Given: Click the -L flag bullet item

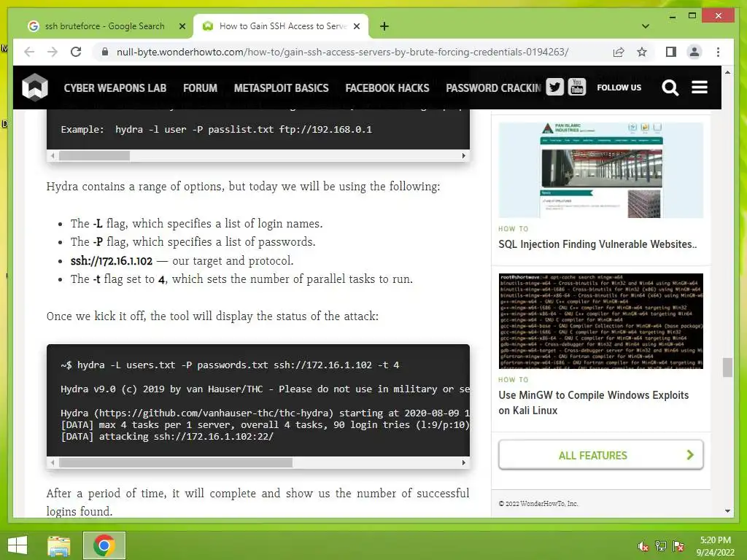Looking at the screenshot, I should click(197, 224).
